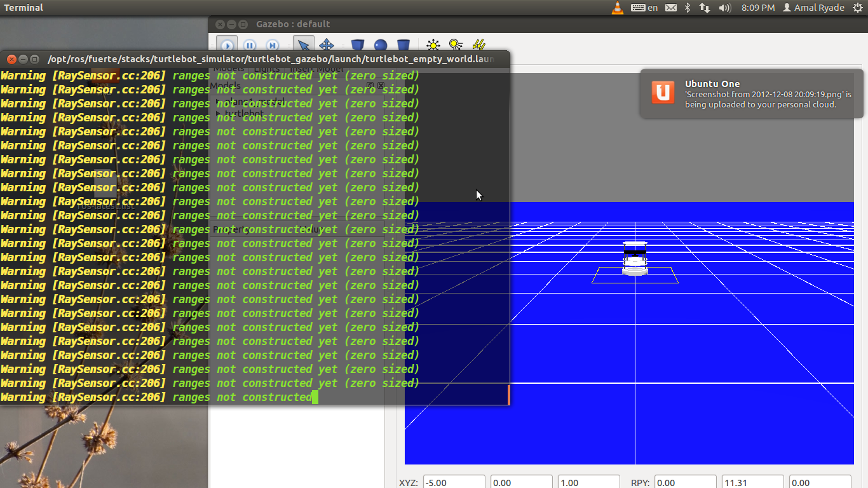
Task: Open the messaging mail indicator
Action: pyautogui.click(x=671, y=8)
